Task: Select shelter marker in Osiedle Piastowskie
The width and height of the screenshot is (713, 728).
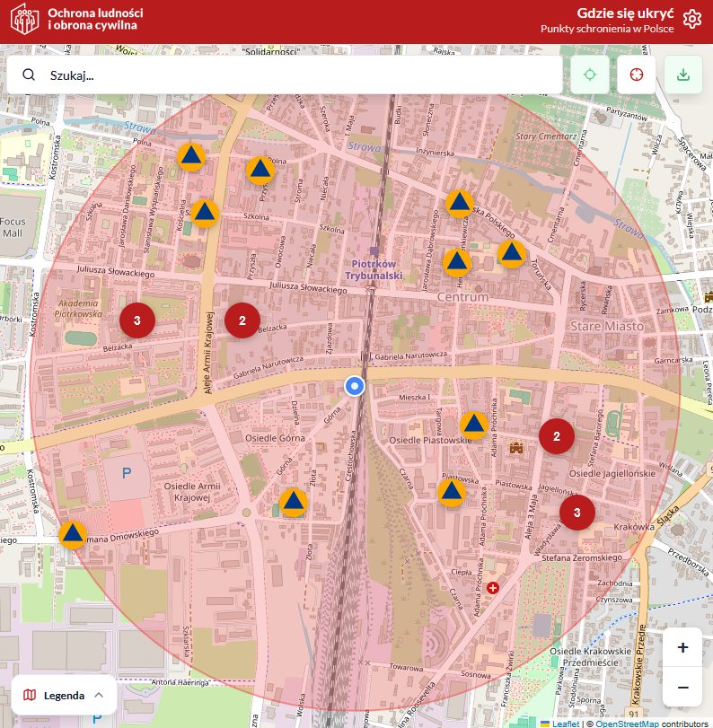Action: [474, 424]
